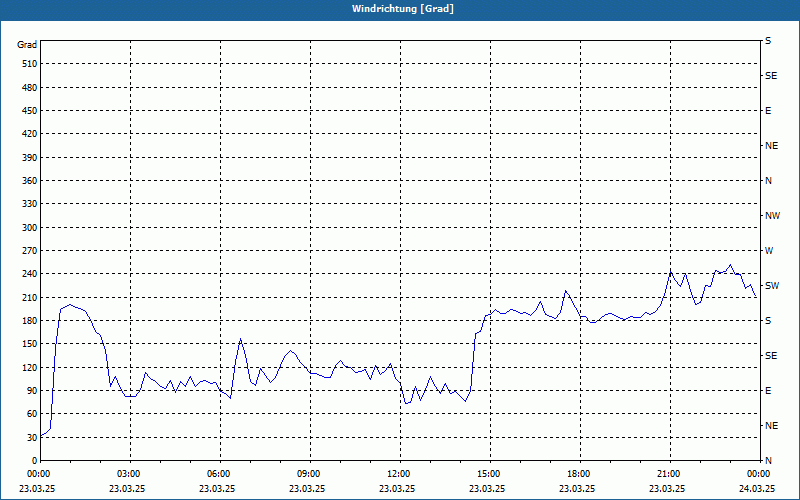This screenshot has width=800, height=500.
Task: Click the blue line's starting point at 00:00 near 30
Action: click(x=41, y=436)
